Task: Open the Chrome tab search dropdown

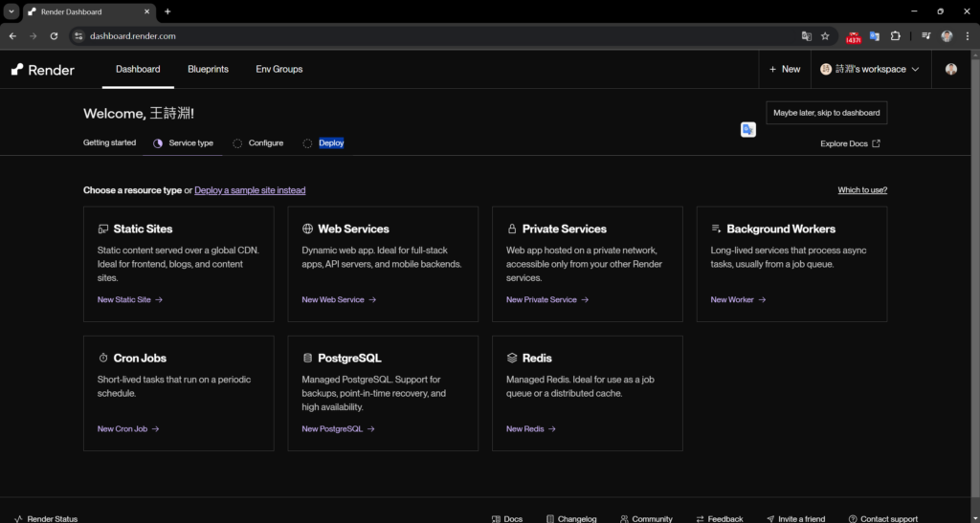Action: click(11, 11)
